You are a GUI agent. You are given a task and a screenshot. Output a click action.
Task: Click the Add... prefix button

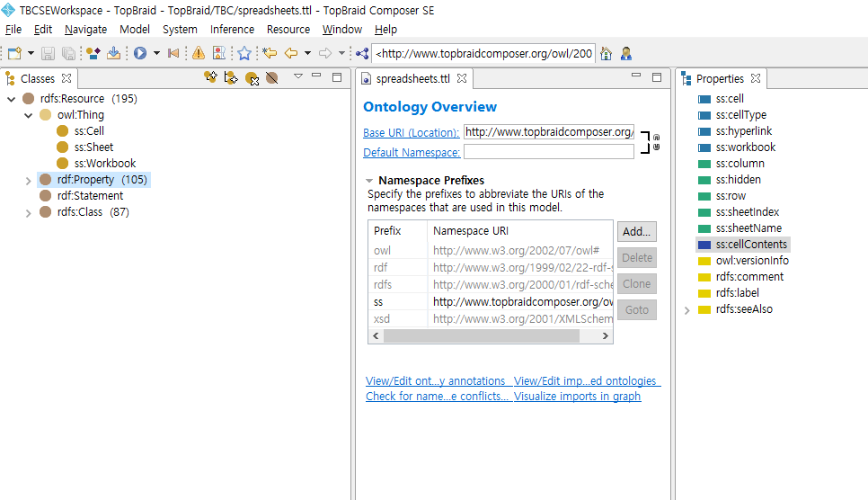pyautogui.click(x=636, y=232)
